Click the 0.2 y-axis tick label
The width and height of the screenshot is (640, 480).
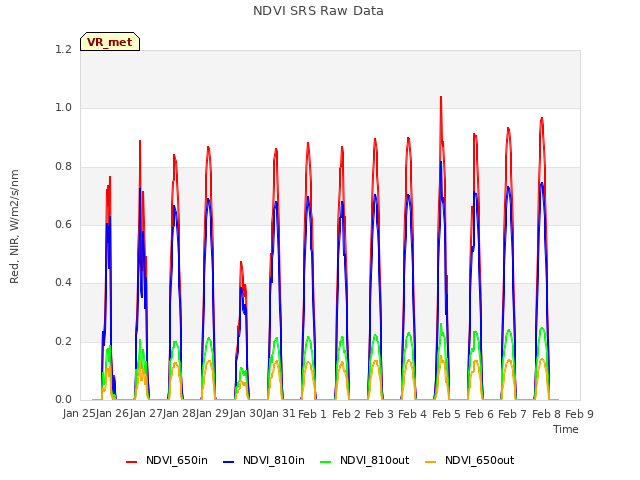pyautogui.click(x=63, y=342)
